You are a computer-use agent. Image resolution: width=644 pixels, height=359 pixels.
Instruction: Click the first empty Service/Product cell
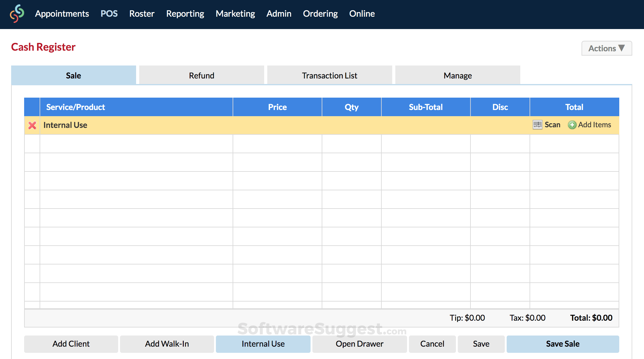click(x=136, y=144)
